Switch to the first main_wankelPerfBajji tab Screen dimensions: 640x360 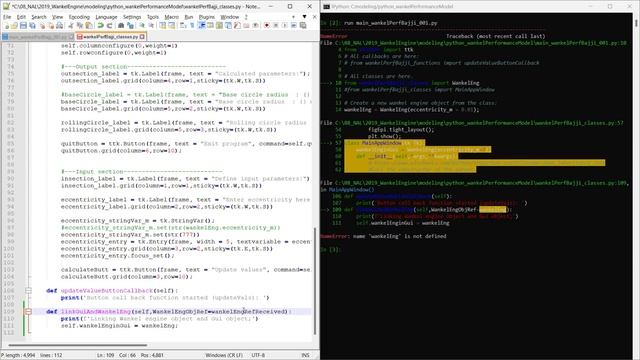pos(38,37)
